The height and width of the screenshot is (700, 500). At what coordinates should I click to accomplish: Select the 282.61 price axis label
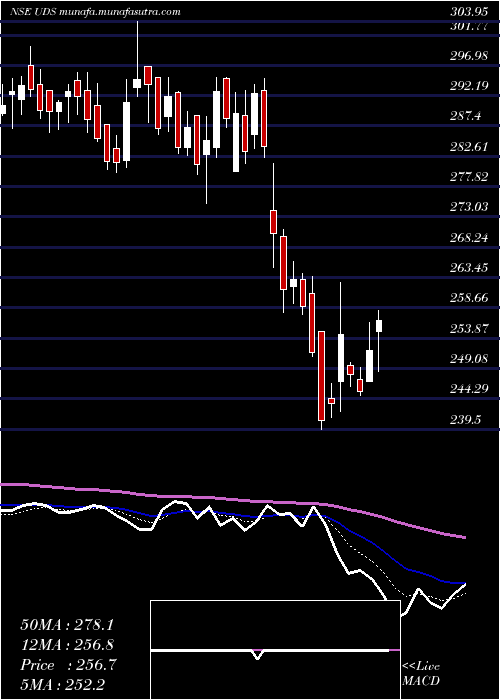coord(470,147)
